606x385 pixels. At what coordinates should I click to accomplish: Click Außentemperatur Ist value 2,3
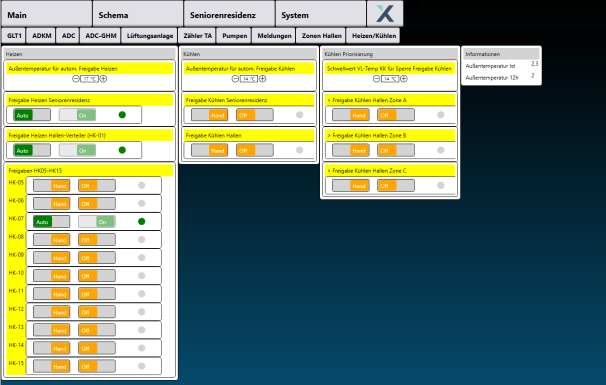[535, 64]
